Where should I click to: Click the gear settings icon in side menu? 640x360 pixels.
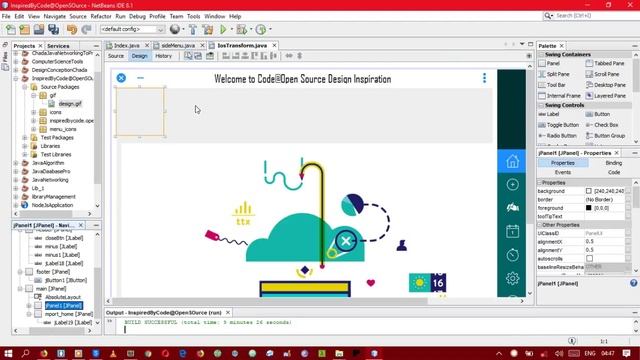click(512, 278)
